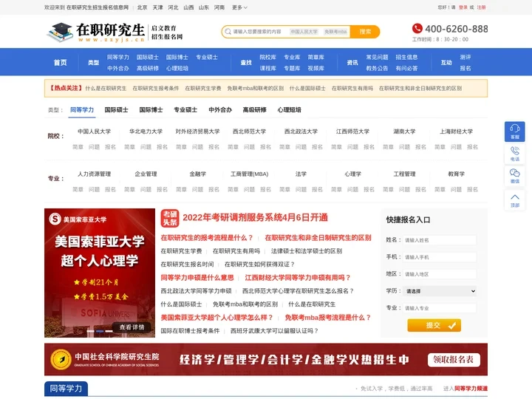Viewport: 532px width, 399px height.
Task: Click 简章 under 华北电力大学
Action: click(x=129, y=147)
